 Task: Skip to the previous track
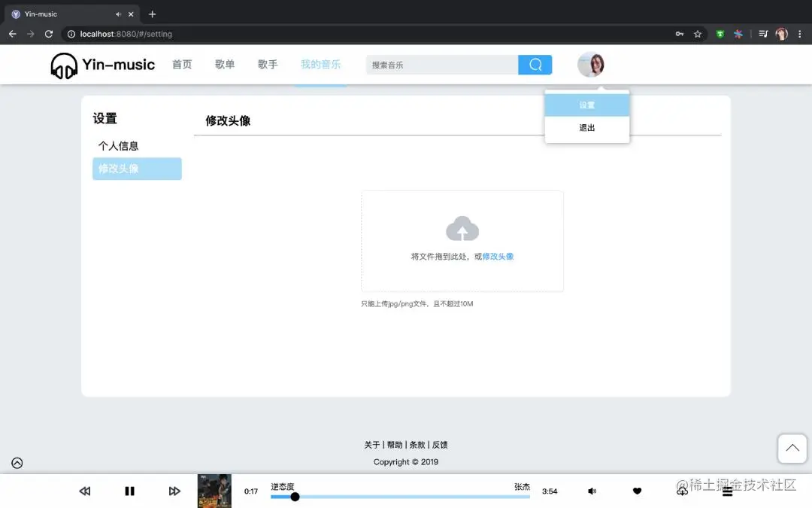pyautogui.click(x=85, y=491)
